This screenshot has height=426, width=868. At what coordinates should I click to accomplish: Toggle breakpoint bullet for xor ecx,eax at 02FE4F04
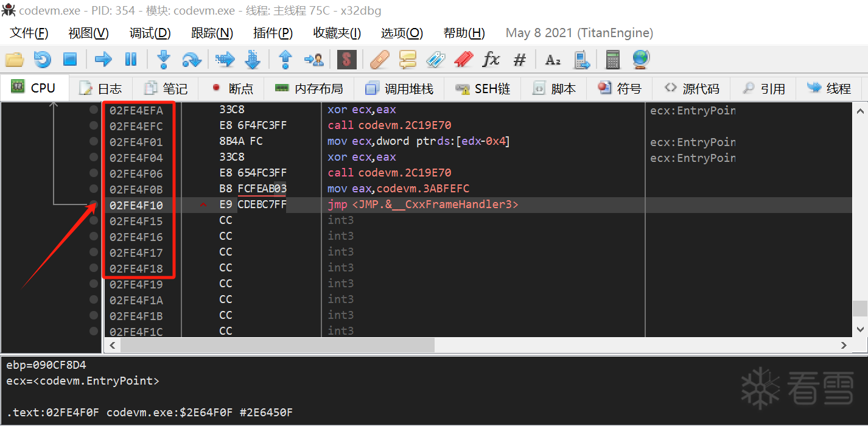pyautogui.click(x=94, y=157)
